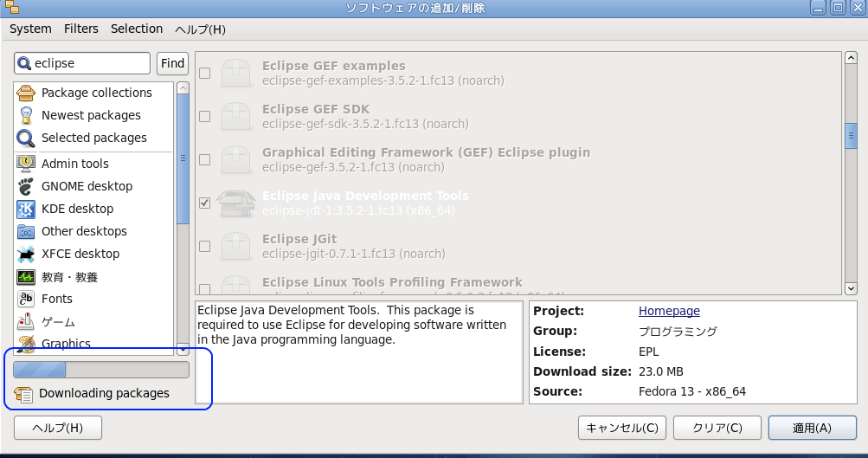Click the Downloading packages status icon

click(x=23, y=394)
